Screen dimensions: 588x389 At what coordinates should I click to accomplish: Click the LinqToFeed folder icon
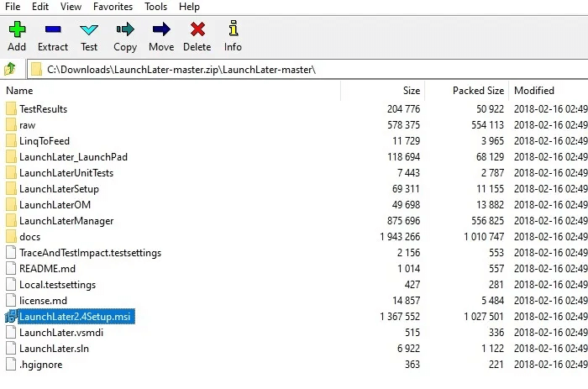(11, 140)
